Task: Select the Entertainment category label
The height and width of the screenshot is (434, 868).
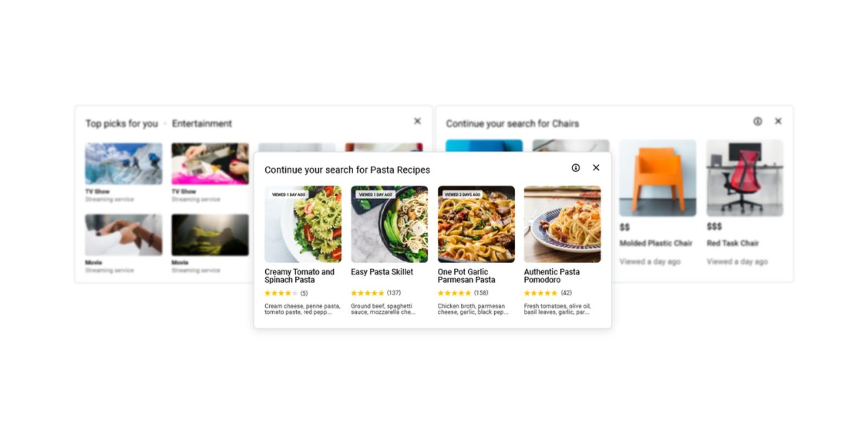Action: 202,124
